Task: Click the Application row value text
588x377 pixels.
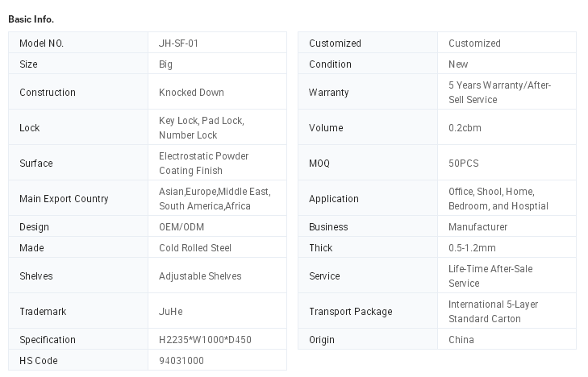Action: pyautogui.click(x=498, y=199)
